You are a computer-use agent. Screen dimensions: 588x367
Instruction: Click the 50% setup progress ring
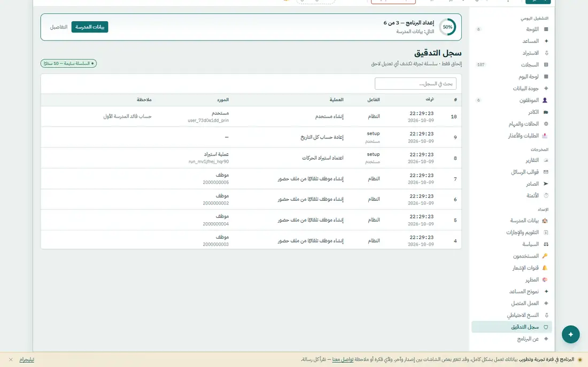tap(447, 27)
